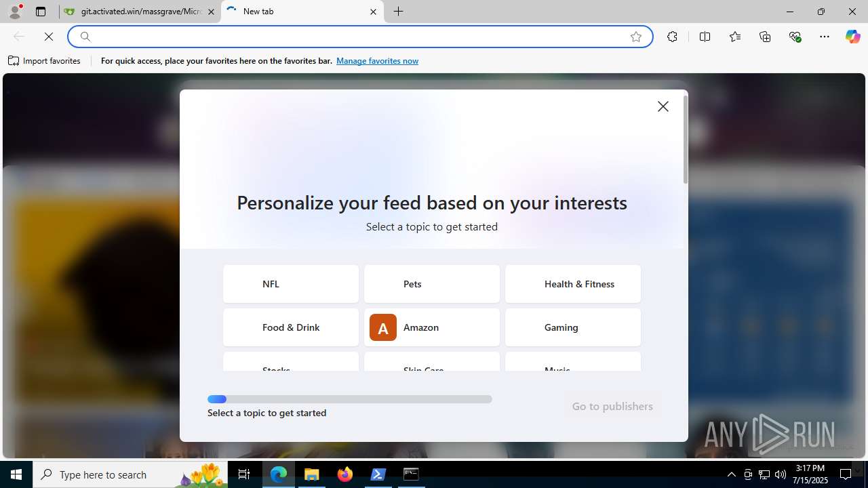Open a new tab with the plus button
Image resolution: width=868 pixels, height=488 pixels.
[x=399, y=12]
